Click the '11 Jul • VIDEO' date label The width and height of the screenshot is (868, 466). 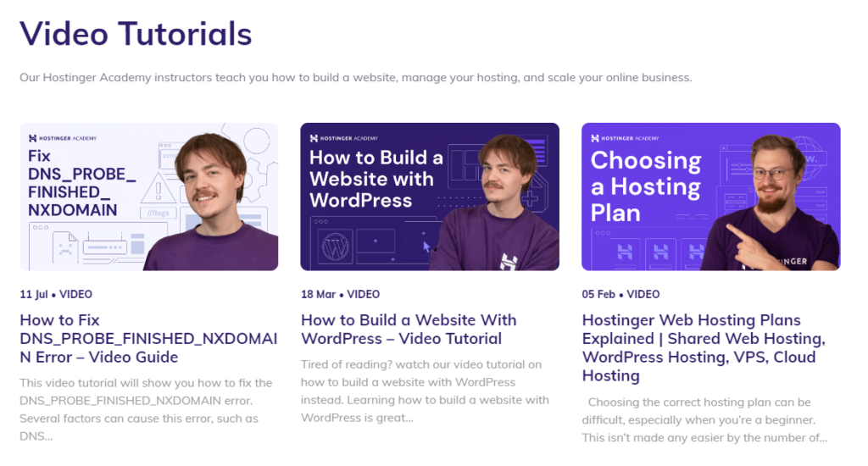[x=56, y=295]
